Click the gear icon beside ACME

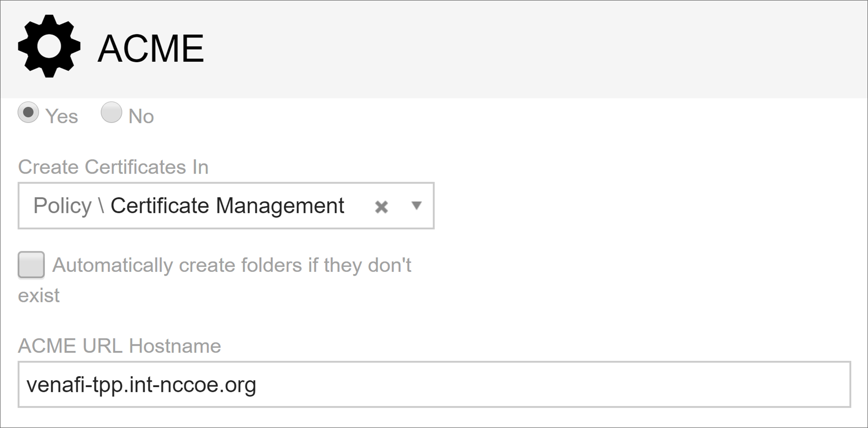49,46
